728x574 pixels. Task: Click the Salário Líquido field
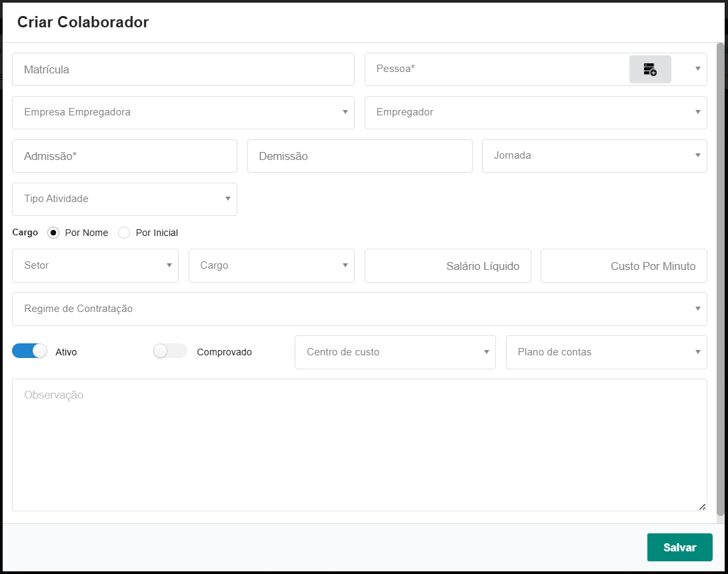coord(447,266)
